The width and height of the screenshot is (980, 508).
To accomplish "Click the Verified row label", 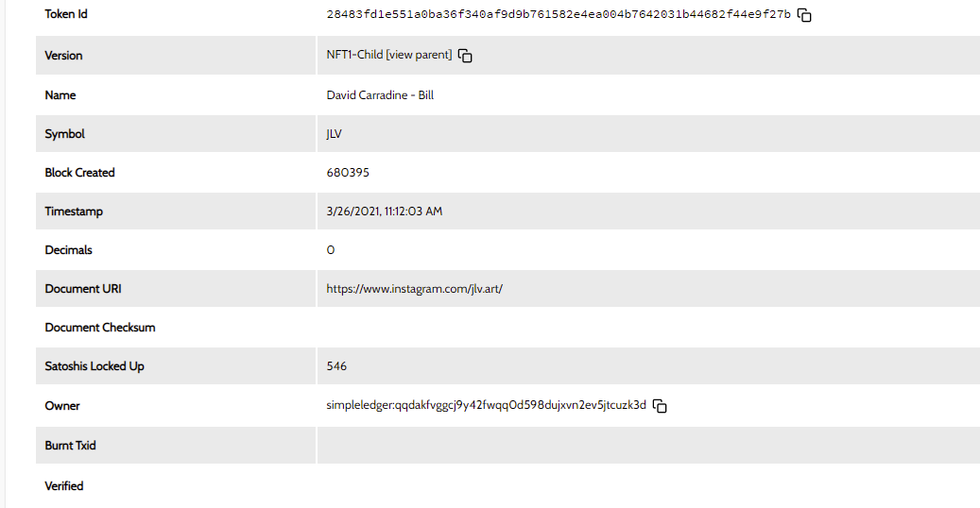I will pyautogui.click(x=63, y=486).
